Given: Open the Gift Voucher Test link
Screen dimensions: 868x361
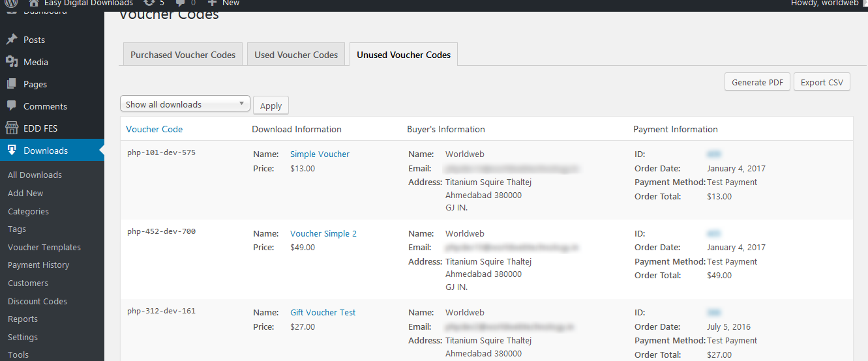Looking at the screenshot, I should click(x=323, y=313).
